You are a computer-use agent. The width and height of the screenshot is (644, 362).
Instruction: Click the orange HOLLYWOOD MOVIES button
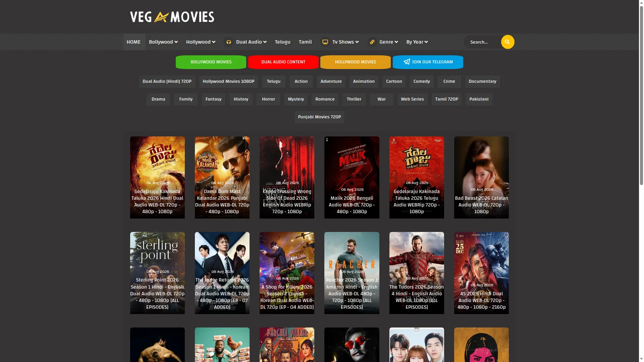point(356,62)
